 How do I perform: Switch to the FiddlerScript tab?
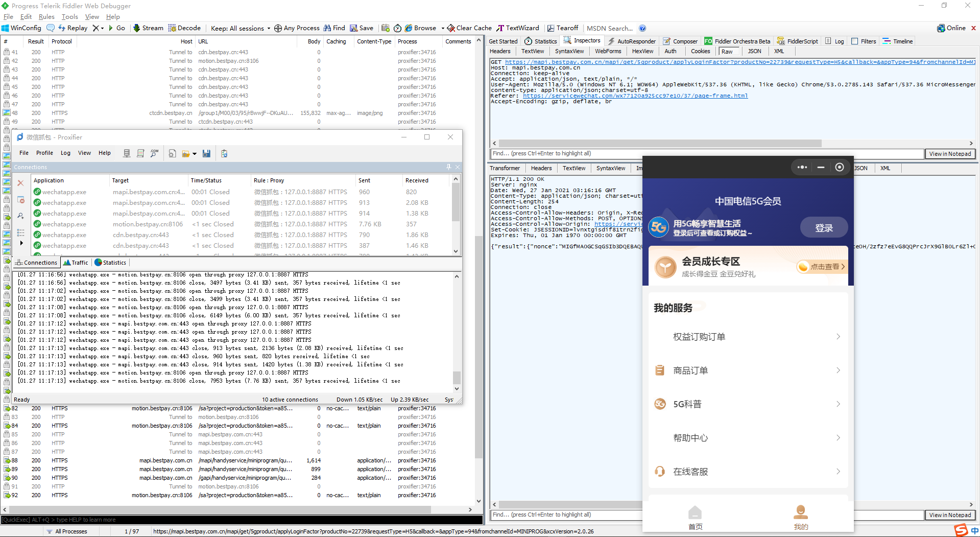pyautogui.click(x=798, y=41)
